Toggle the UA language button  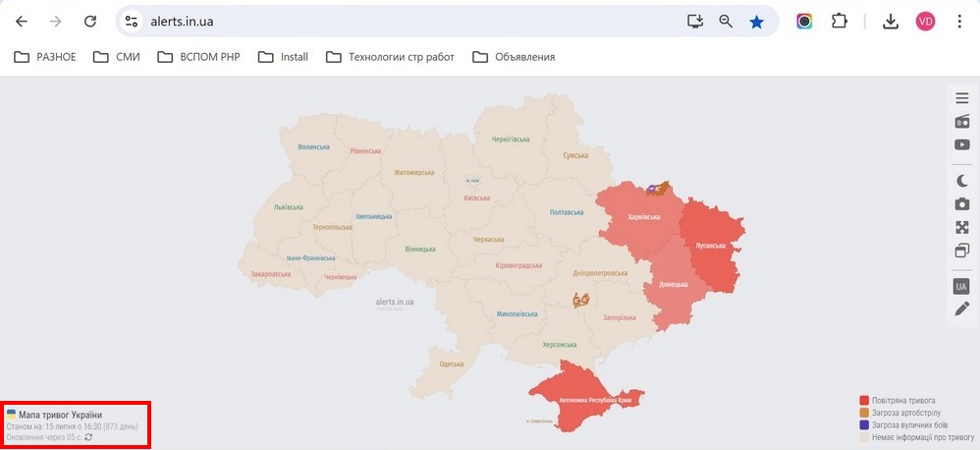[x=961, y=286]
